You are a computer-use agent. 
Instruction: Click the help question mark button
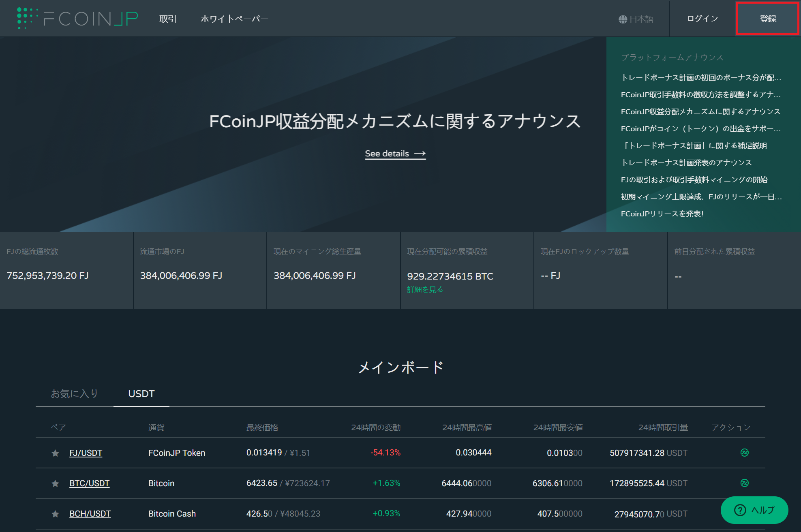click(x=754, y=510)
